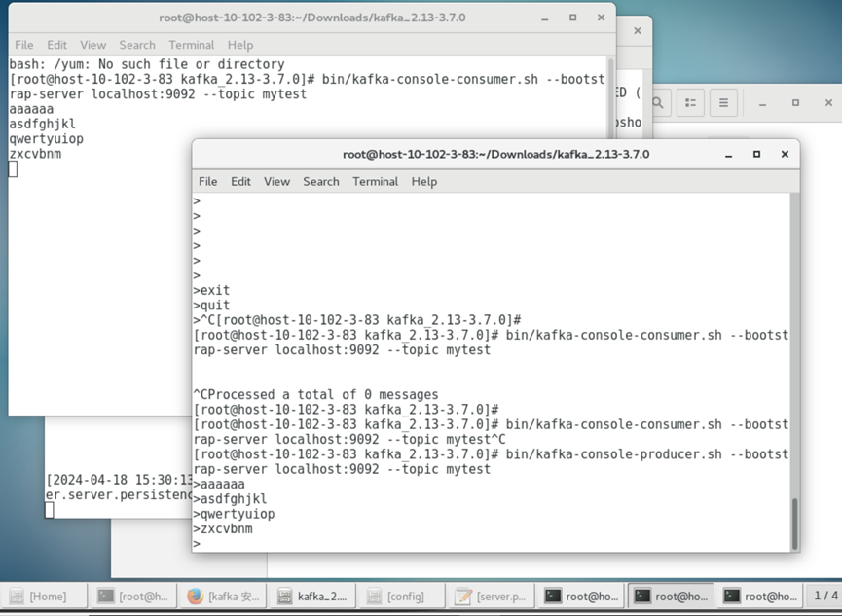Click the 1 / 4 workspace switcher

(825, 596)
